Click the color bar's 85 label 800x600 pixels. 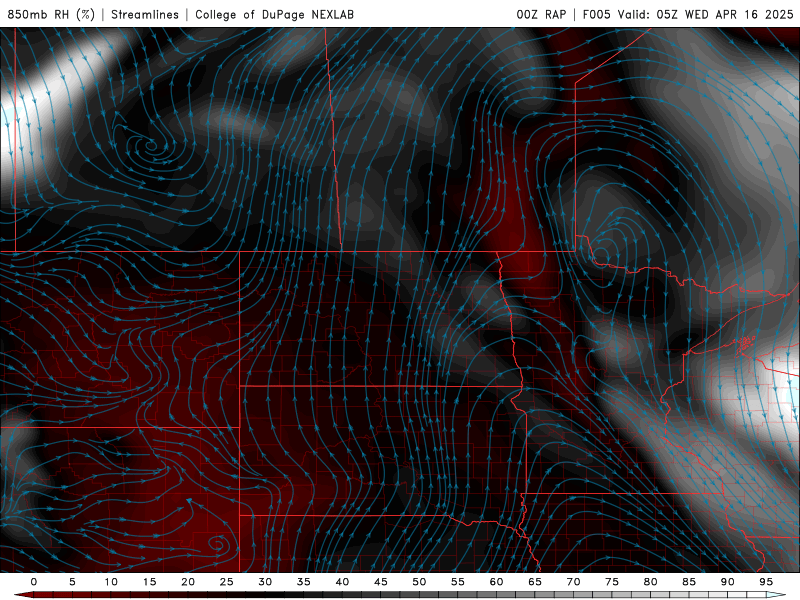pos(689,582)
